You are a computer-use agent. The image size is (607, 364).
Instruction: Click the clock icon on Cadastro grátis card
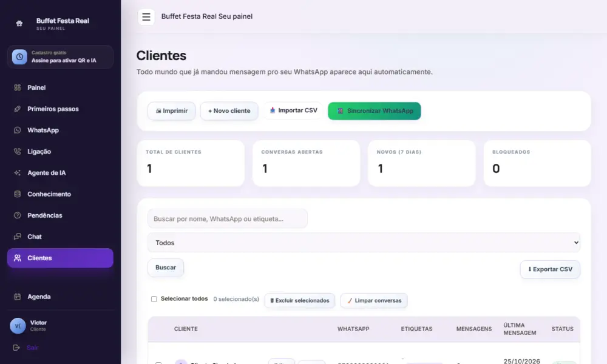tap(19, 57)
